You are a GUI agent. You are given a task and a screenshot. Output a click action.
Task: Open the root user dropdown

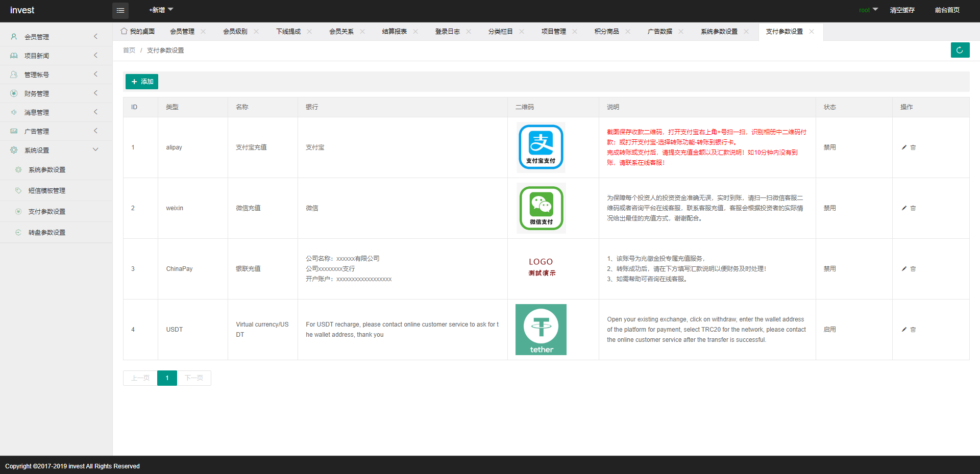point(868,10)
